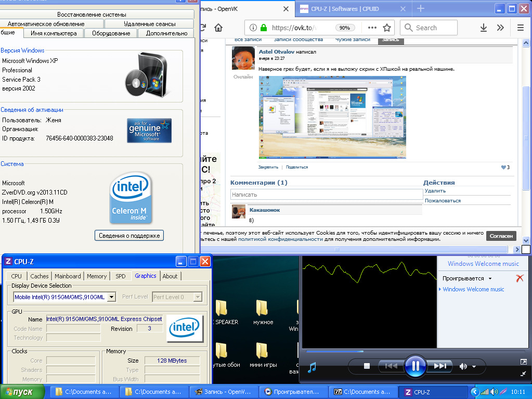The image size is (532, 399).
Task: Click the 'Пожаловаться' link under Действия
Action: (443, 200)
